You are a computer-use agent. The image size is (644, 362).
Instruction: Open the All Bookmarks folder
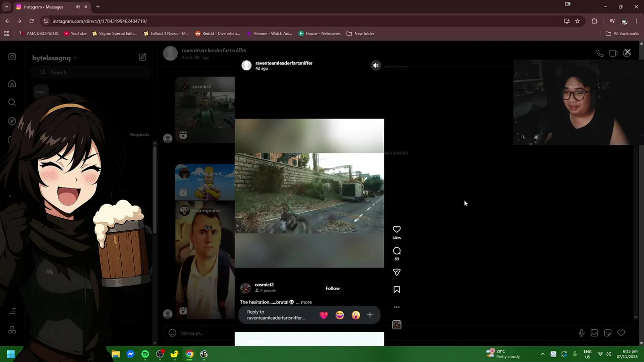click(x=622, y=34)
